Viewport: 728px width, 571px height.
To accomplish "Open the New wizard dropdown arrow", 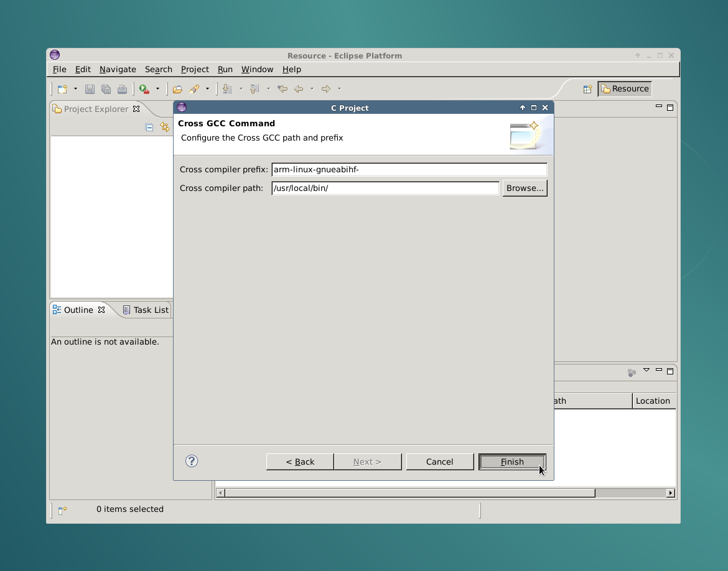I will coord(75,89).
